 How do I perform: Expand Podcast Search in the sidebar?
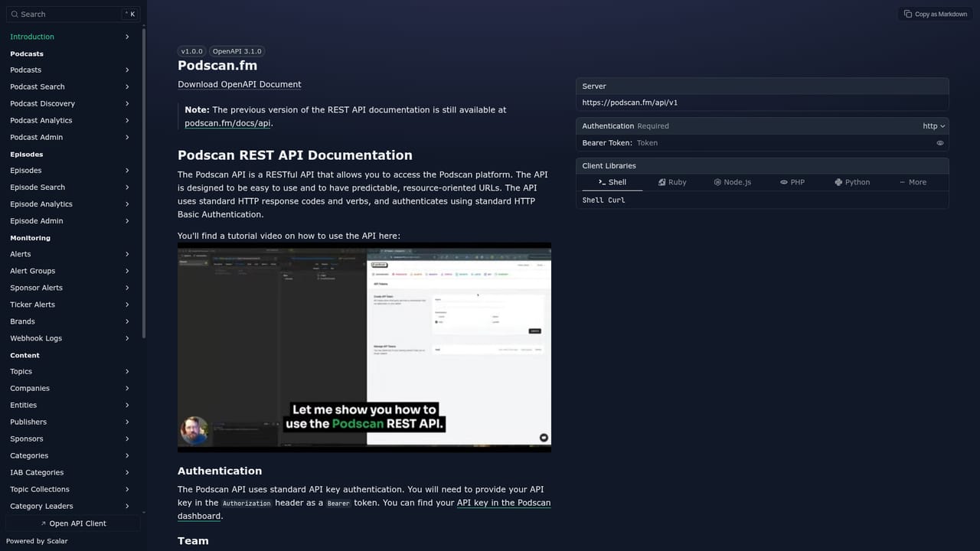click(x=127, y=87)
